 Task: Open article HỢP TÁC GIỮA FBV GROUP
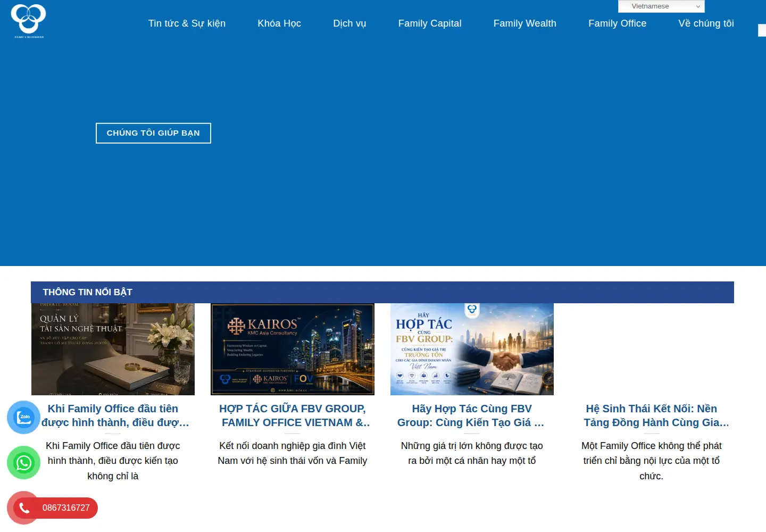(x=293, y=415)
